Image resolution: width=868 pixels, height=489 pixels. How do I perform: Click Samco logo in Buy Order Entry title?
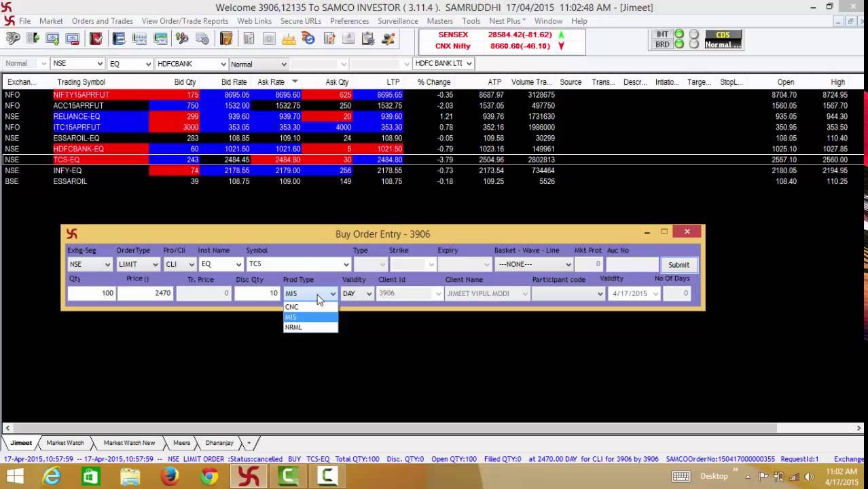tap(71, 234)
